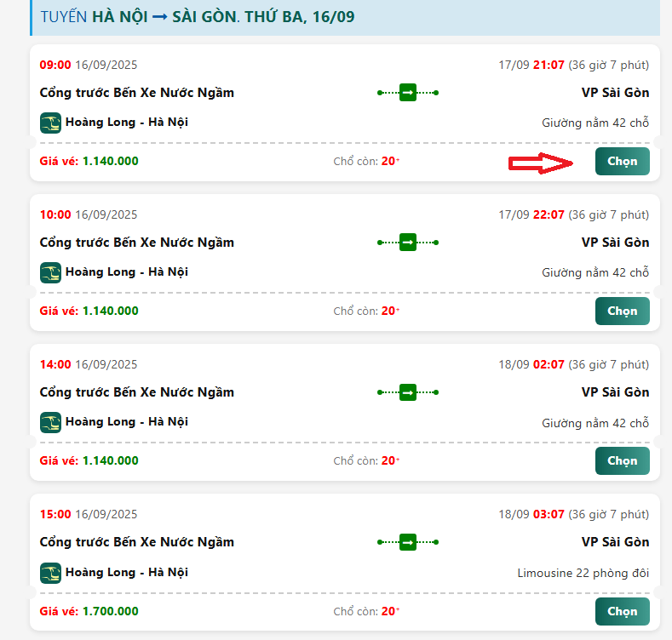The width and height of the screenshot is (672, 640).
Task: Click green route arrow icon on 14:00 trip
Action: pos(408,392)
